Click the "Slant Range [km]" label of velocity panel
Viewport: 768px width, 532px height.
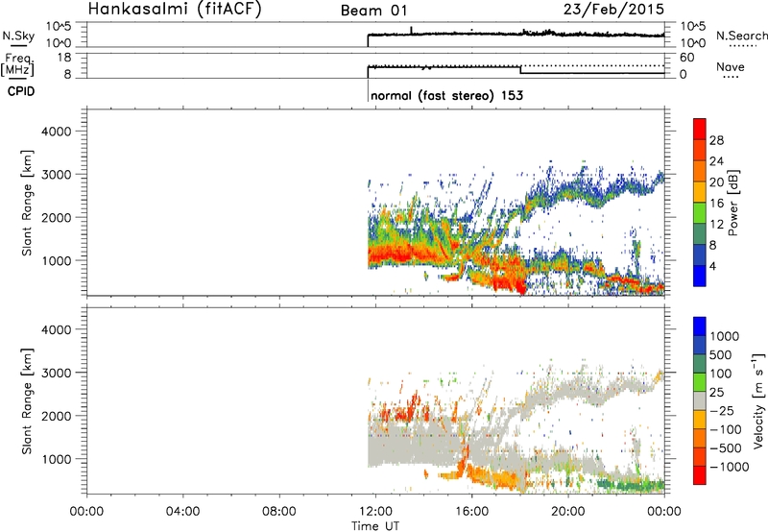point(27,400)
